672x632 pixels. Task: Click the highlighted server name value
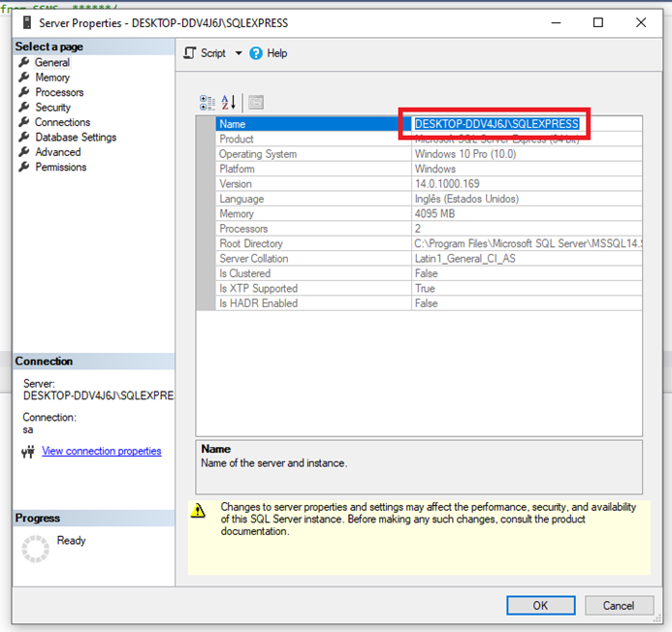pyautogui.click(x=496, y=124)
